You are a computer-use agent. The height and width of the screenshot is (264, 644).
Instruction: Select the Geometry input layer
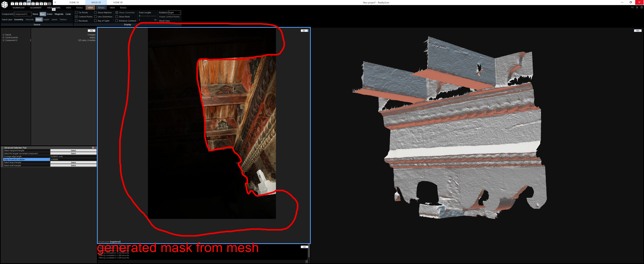tap(19, 19)
